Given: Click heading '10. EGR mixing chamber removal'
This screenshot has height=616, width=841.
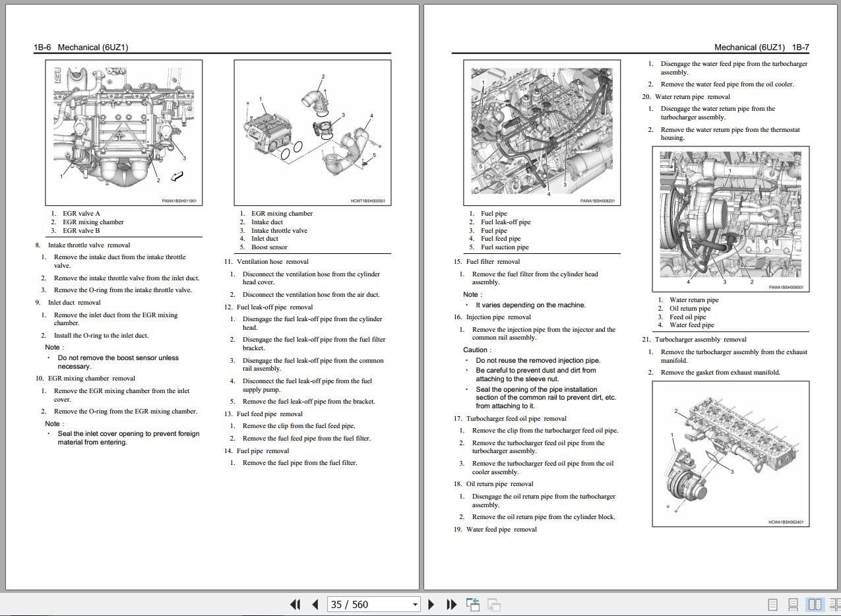Looking at the screenshot, I should pyautogui.click(x=85, y=379).
